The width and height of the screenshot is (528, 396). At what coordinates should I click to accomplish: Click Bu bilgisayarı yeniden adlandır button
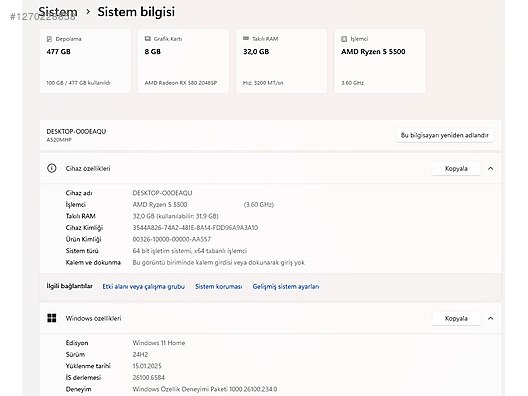click(444, 135)
